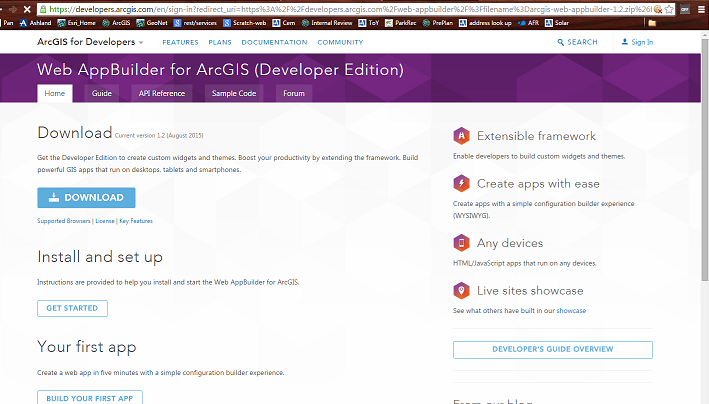Viewport: 709px width, 404px height.
Task: Open the ToY bookmark
Action: [x=369, y=23]
